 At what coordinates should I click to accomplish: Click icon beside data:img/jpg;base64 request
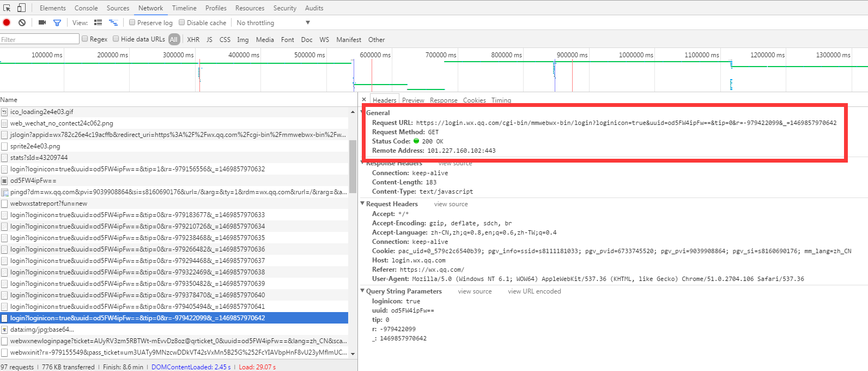(4, 330)
